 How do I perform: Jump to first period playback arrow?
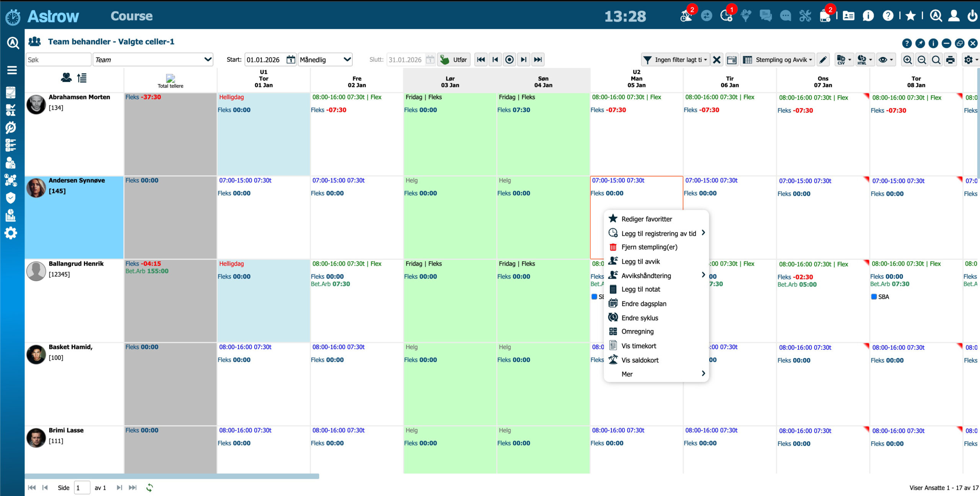pos(481,60)
